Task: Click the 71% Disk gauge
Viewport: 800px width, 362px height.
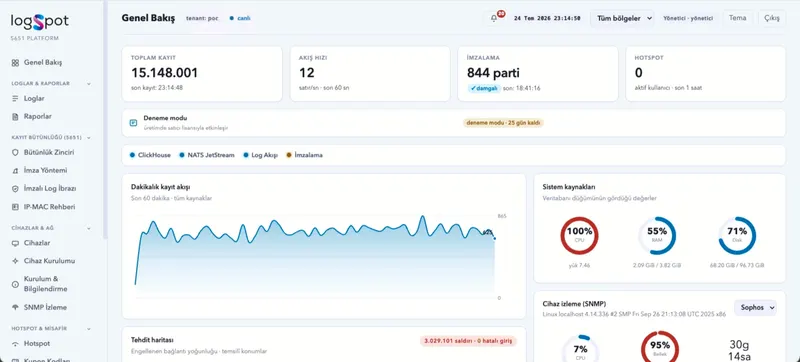Action: point(737,236)
